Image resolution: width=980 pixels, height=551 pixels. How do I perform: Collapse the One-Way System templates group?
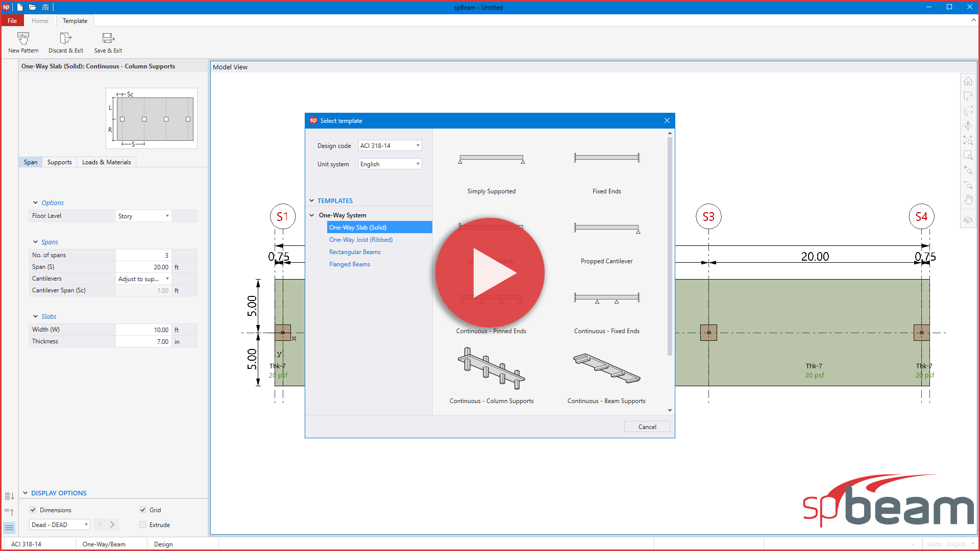(x=312, y=215)
